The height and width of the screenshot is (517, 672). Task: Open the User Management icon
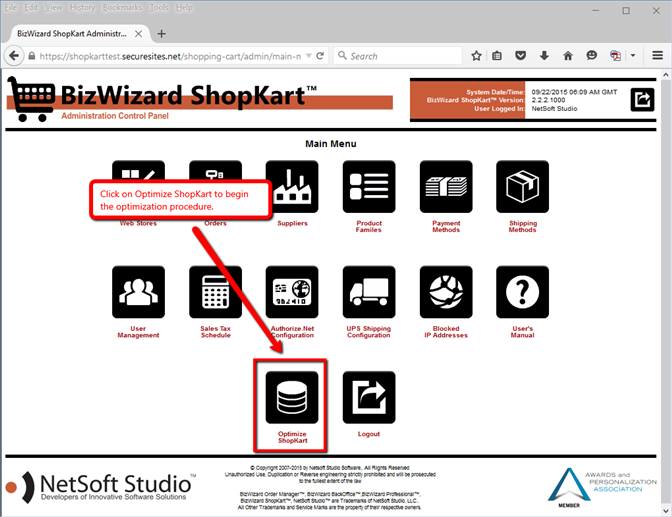pyautogui.click(x=138, y=292)
